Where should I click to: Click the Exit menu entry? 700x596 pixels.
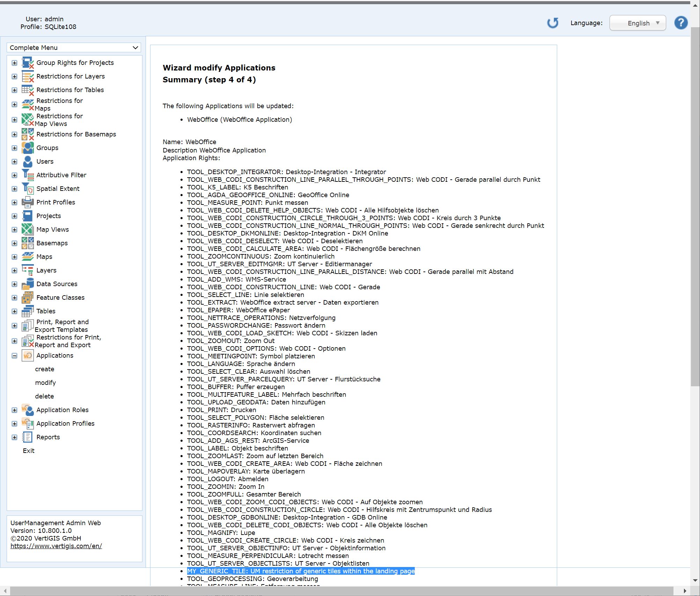(28, 450)
